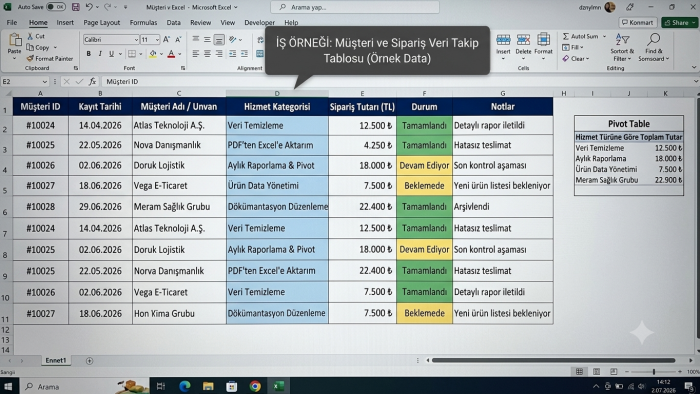Apply top vertical alignment
Image resolution: width=700 pixels, height=394 pixels.
coord(196,39)
